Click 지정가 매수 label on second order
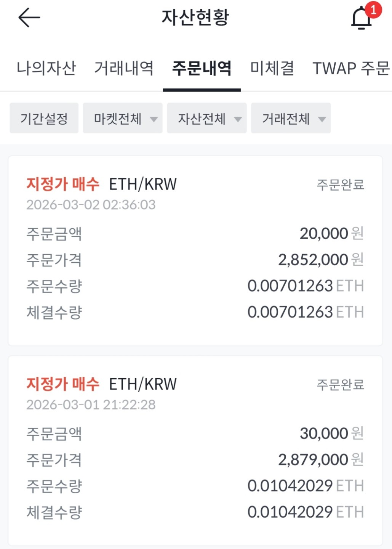Screen dimensions: 392x549 coord(63,384)
